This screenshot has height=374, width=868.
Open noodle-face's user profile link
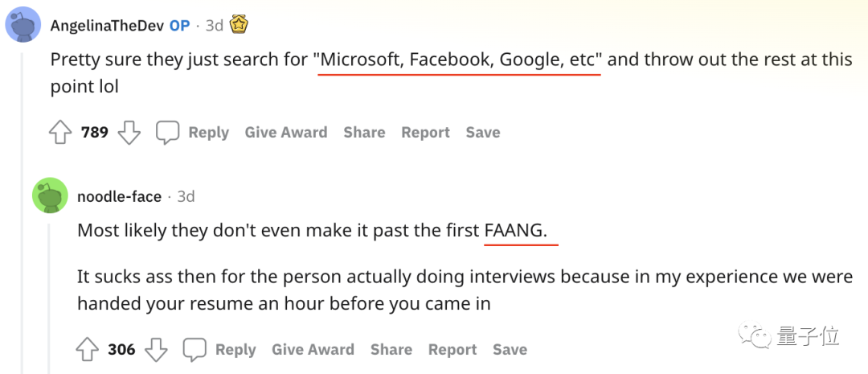coord(119,196)
